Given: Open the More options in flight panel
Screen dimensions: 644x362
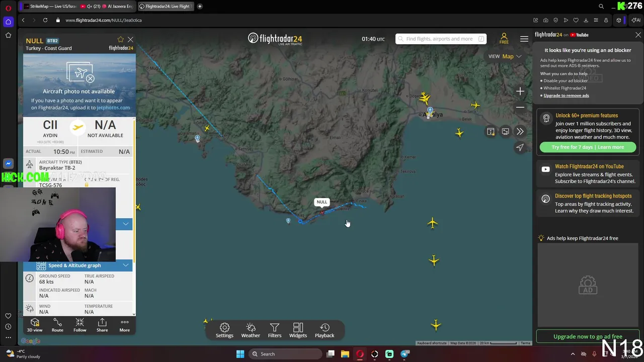Looking at the screenshot, I should pyautogui.click(x=124, y=325).
